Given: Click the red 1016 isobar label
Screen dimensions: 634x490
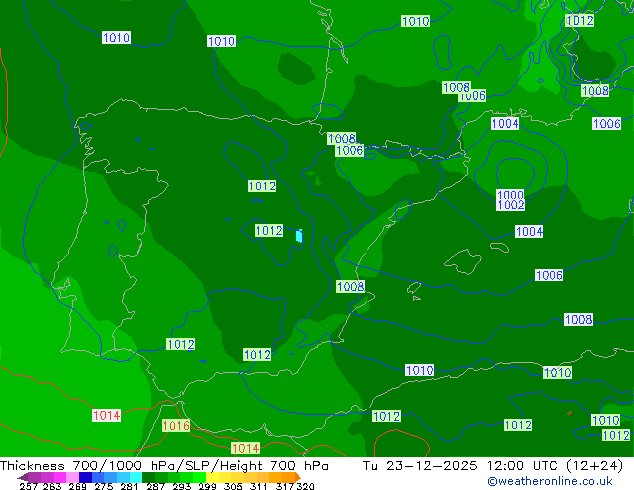Looking at the screenshot, I should coord(176,425).
